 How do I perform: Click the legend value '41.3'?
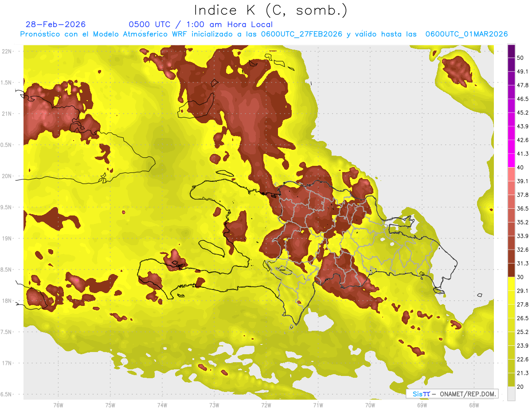coord(522,154)
